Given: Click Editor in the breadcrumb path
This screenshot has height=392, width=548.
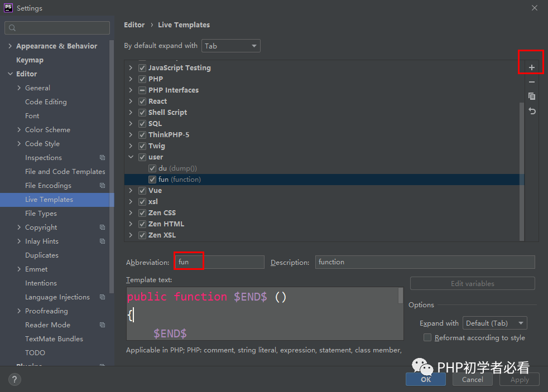Looking at the screenshot, I should tap(134, 25).
